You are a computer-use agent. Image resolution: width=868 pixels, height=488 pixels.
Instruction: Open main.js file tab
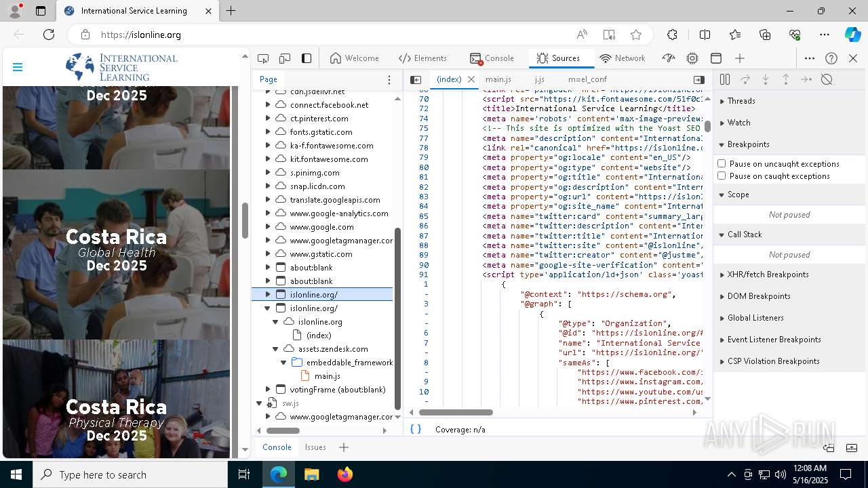tap(498, 79)
